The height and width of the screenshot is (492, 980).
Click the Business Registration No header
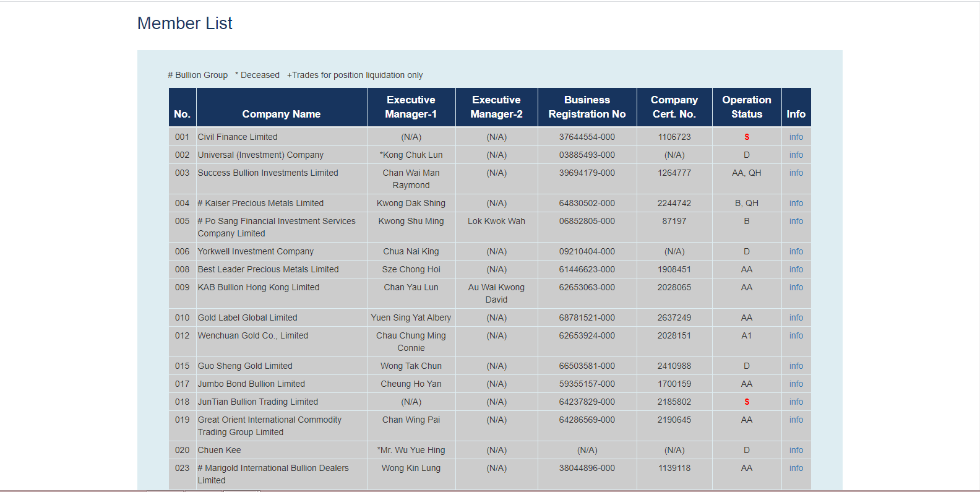(587, 107)
